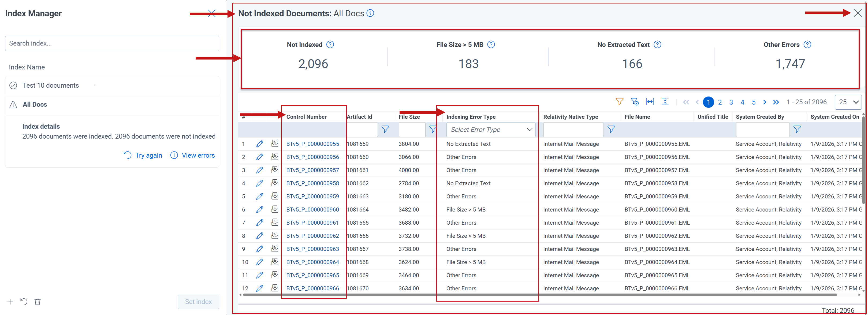Jump to page 3 of the results

731,102
